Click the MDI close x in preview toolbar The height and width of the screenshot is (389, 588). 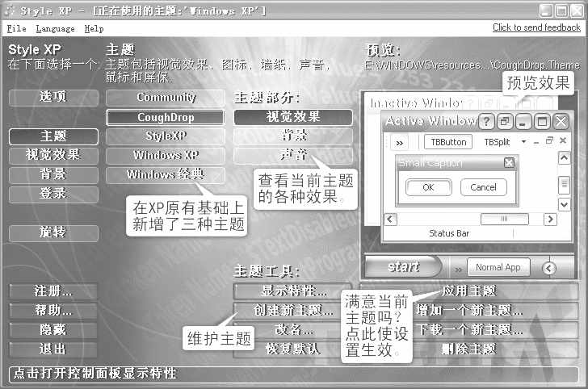point(562,140)
